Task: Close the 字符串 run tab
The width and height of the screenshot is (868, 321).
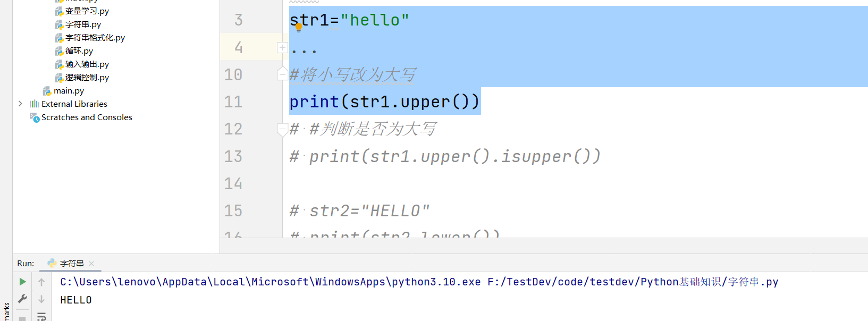Action: pos(91,264)
